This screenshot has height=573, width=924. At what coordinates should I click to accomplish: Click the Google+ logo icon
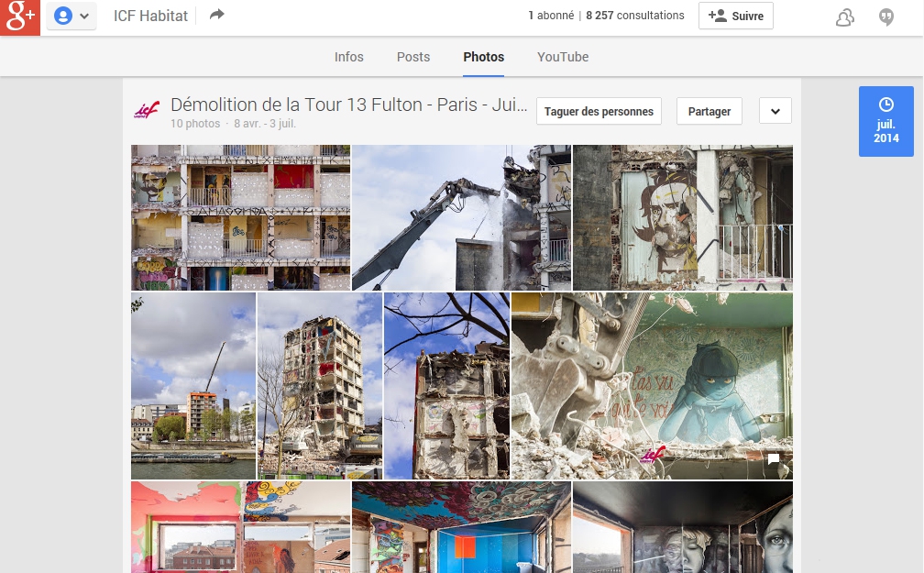pos(20,17)
